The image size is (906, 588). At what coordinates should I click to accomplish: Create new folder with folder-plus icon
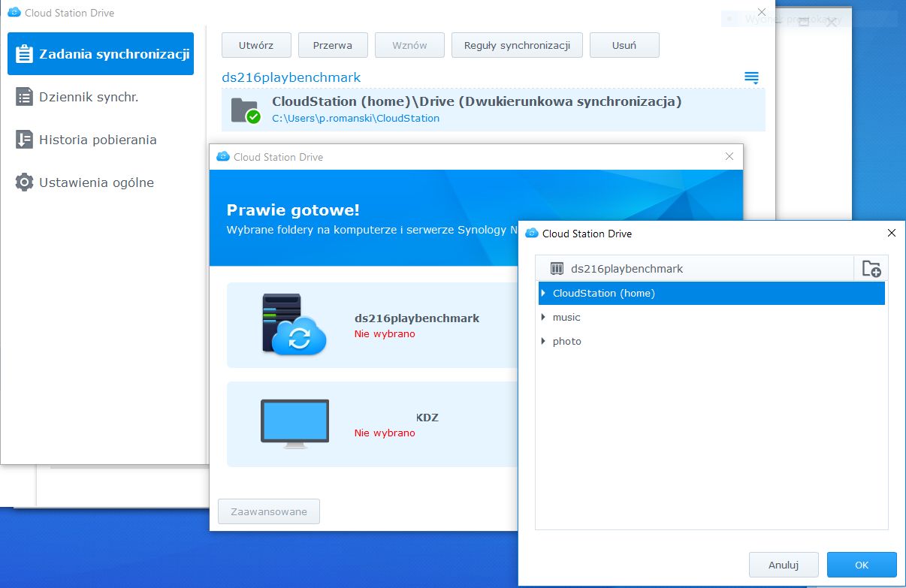pos(871,269)
